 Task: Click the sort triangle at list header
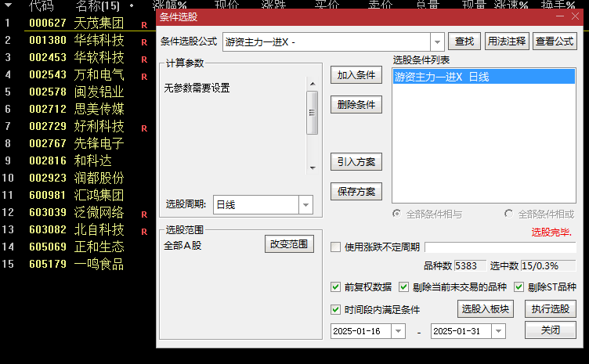[8, 5]
